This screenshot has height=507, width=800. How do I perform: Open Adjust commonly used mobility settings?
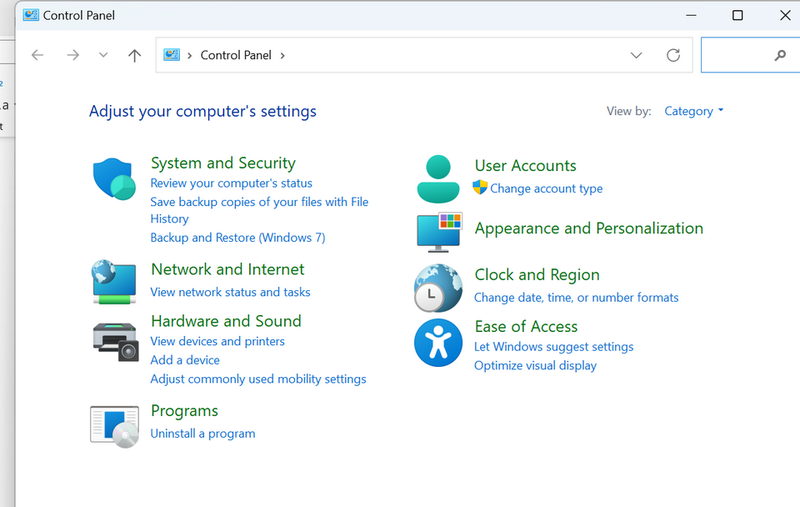coord(258,379)
